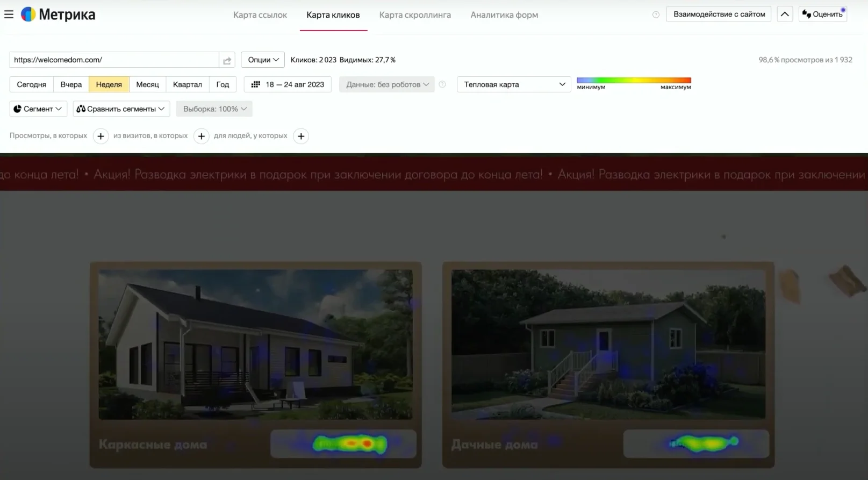Click the button on the Каркасные дома card
Viewport: 868px width, 480px height.
pyautogui.click(x=343, y=444)
